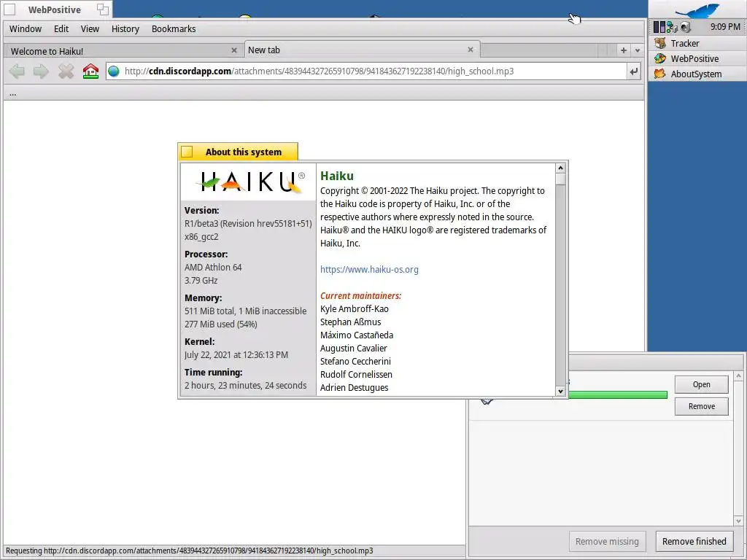Viewport: 747px width, 560px height.
Task: Open the https://www.haiku-os.org link
Action: (x=369, y=270)
